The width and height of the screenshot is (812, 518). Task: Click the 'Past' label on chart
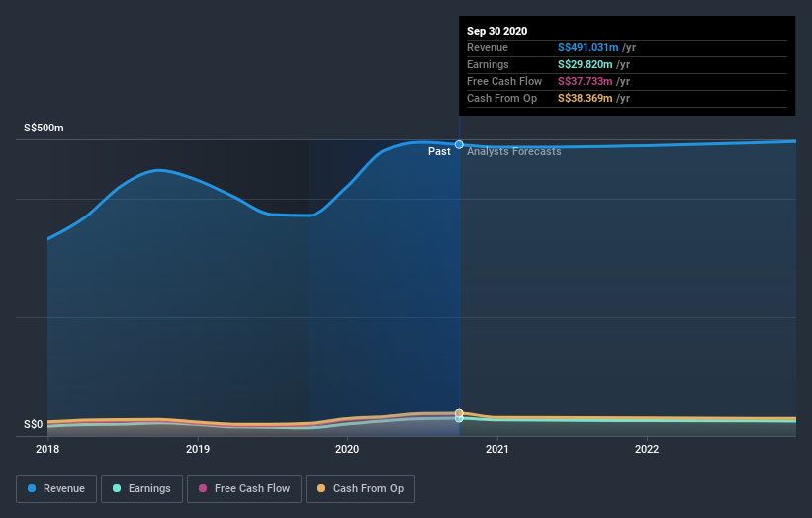(x=439, y=151)
